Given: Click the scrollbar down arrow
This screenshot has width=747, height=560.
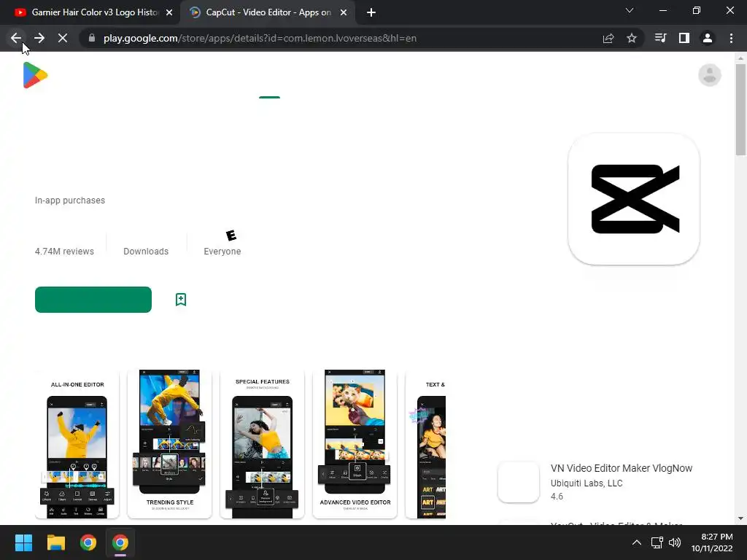Looking at the screenshot, I should 740,518.
